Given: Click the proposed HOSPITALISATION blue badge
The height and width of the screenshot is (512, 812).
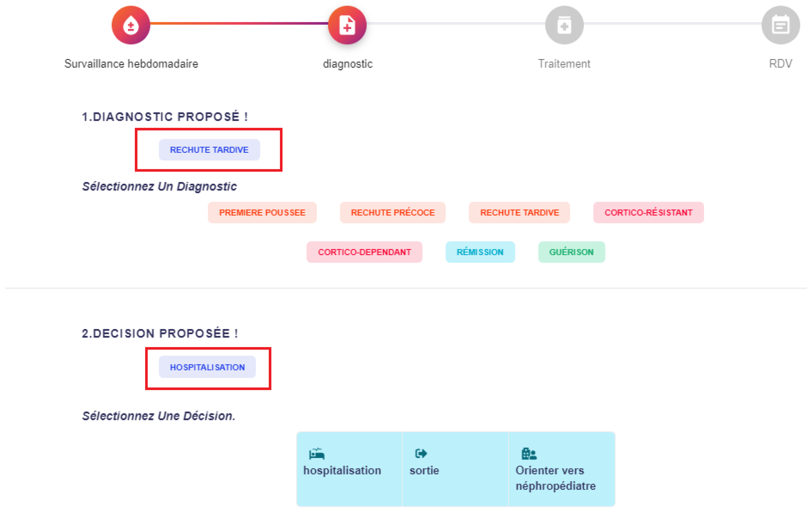Looking at the screenshot, I should coord(207,367).
